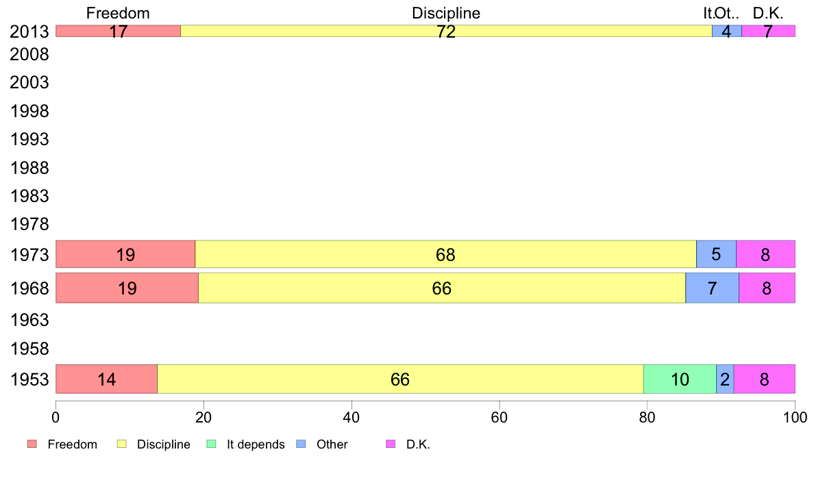Image resolution: width=814 pixels, height=504 pixels.
Task: Click the 1953 Other segment showing 2
Action: (725, 379)
